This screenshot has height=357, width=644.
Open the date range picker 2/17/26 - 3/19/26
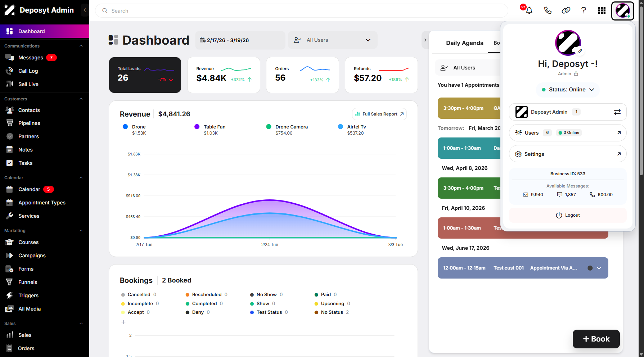(x=240, y=40)
